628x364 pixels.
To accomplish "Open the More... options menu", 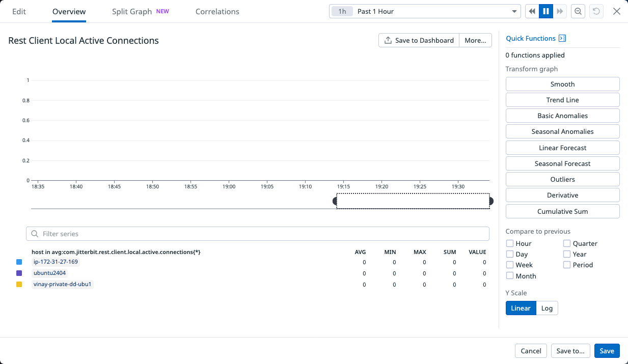I will coord(475,40).
